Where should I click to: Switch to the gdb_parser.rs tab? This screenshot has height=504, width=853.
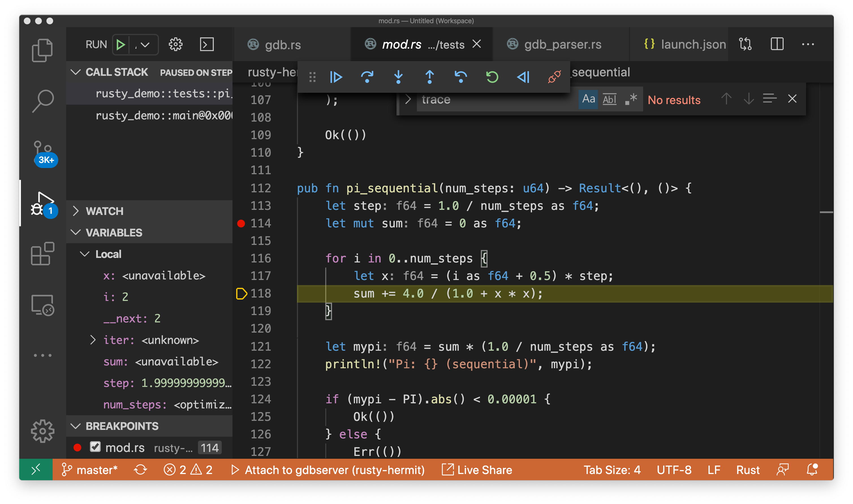coord(562,44)
